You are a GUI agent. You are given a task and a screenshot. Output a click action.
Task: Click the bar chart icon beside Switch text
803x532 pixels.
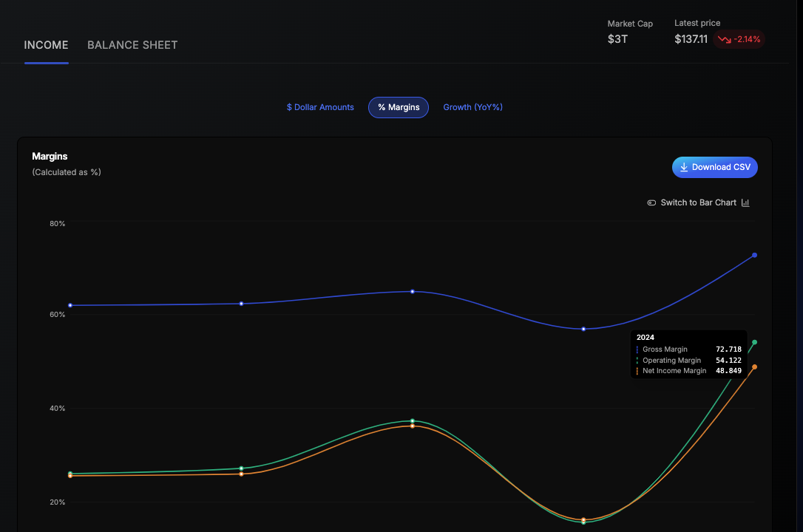tap(745, 202)
